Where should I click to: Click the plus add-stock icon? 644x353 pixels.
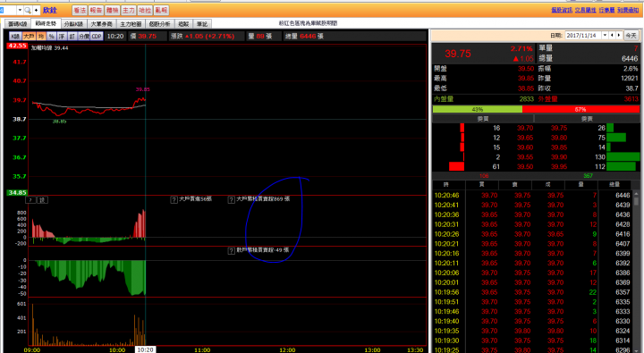coord(36,10)
